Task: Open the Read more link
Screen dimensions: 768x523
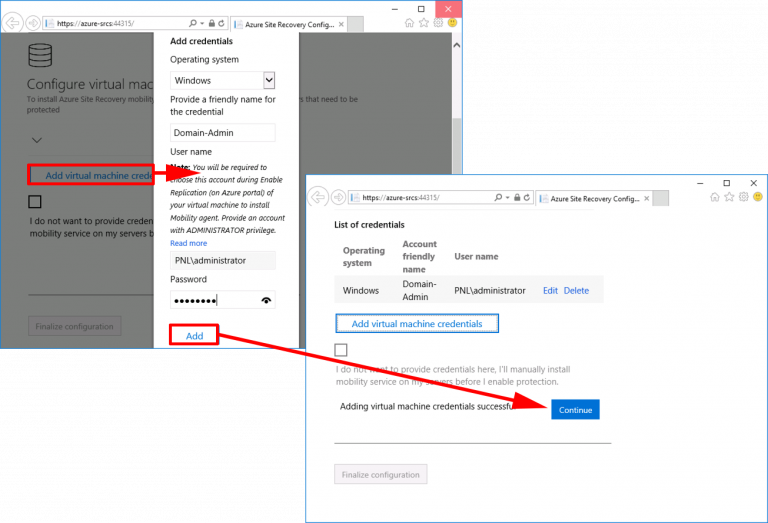Action: click(x=189, y=243)
